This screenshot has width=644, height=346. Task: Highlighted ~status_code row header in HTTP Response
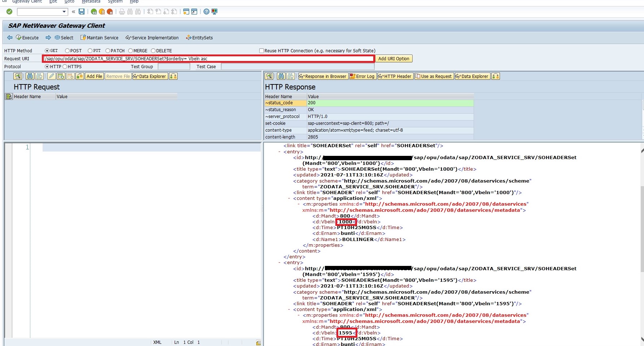(x=279, y=103)
